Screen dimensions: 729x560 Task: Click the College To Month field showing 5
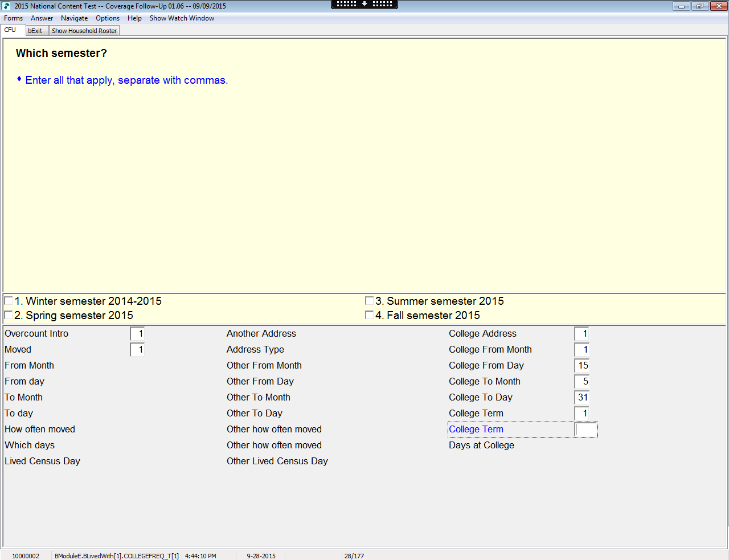pos(581,382)
